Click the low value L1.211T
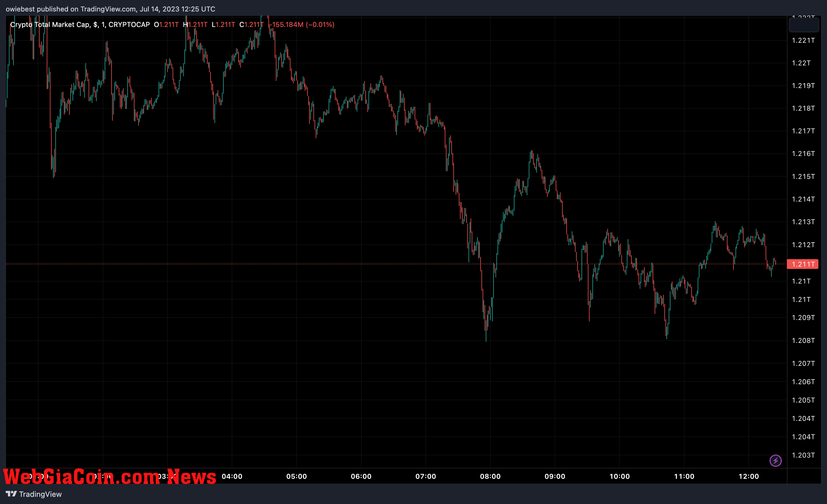Screen dimensions: 827x504 tap(224, 24)
